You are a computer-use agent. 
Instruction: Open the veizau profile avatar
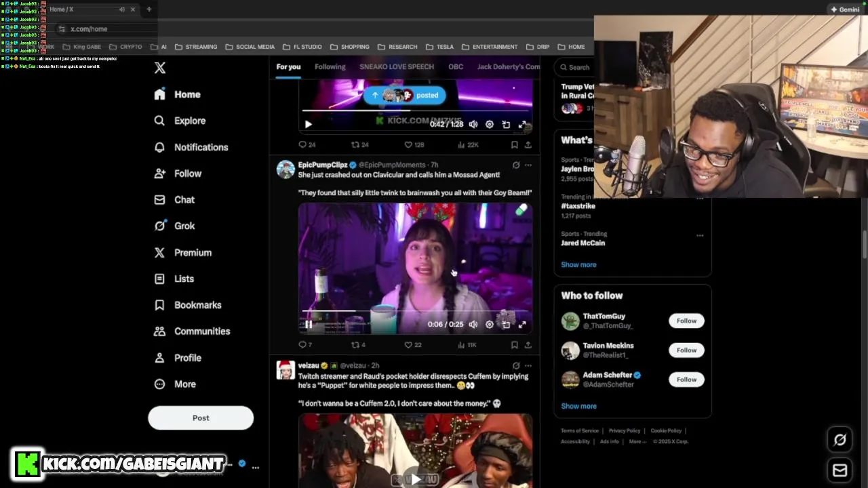click(285, 370)
